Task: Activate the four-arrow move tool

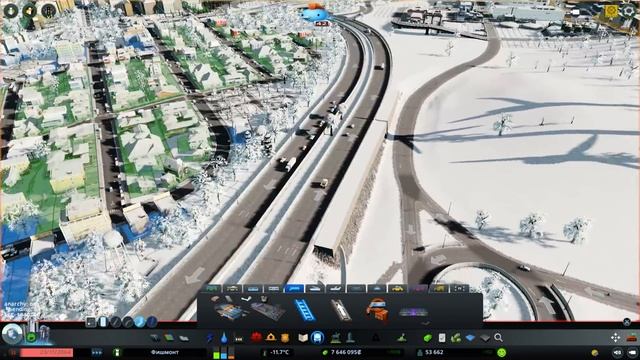Action: 615,337
